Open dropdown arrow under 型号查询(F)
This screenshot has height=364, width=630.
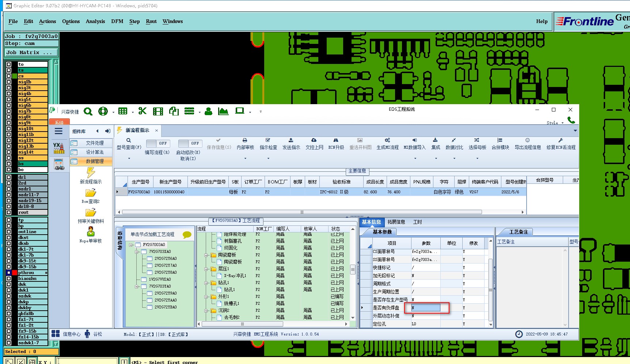point(129,159)
